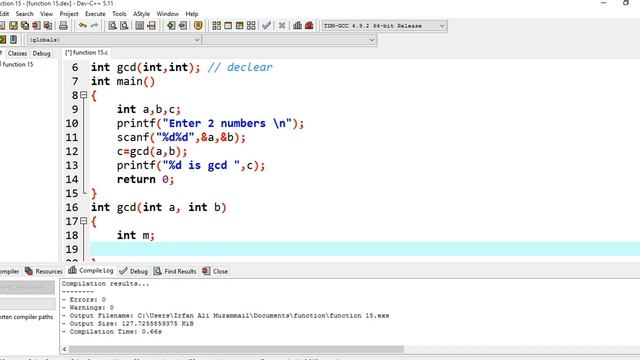Click 'int m;' on line 18

(136, 236)
